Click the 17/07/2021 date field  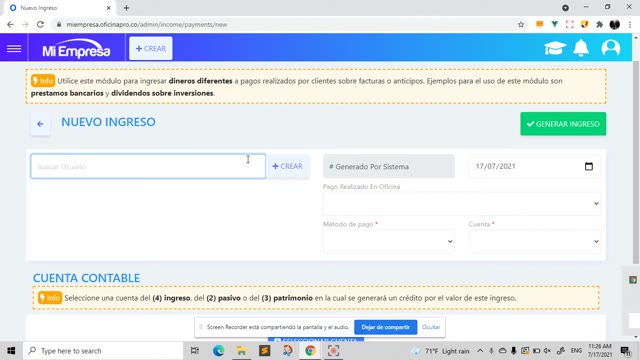535,166
